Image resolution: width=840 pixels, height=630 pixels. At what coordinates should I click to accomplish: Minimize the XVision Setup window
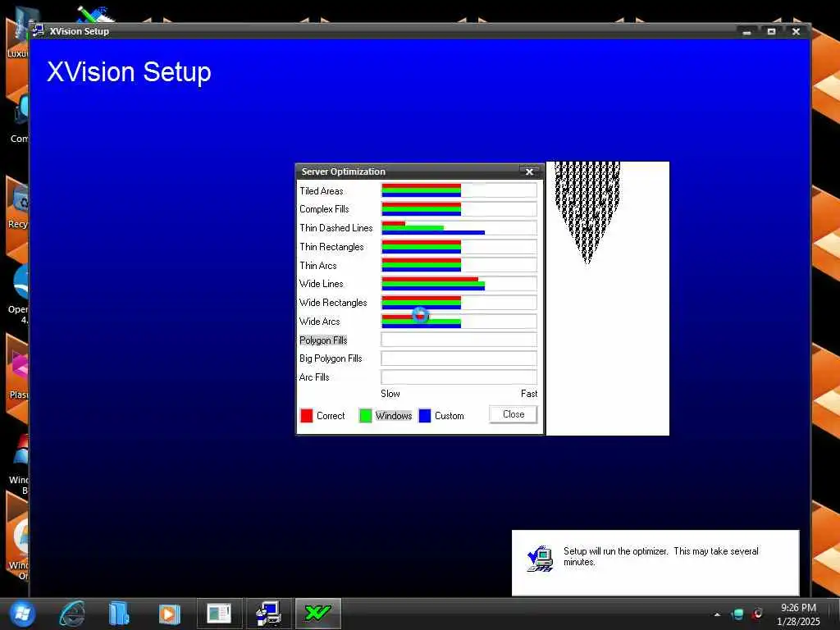click(746, 32)
